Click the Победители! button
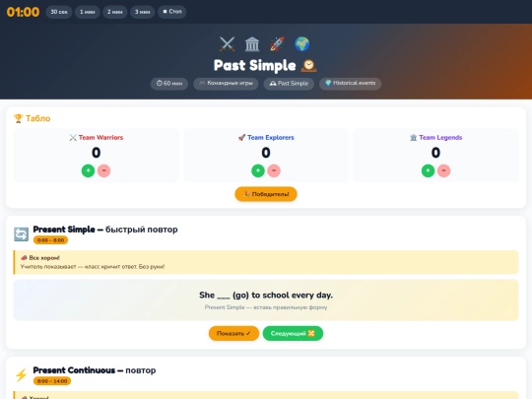532x399 pixels. pyautogui.click(x=266, y=194)
